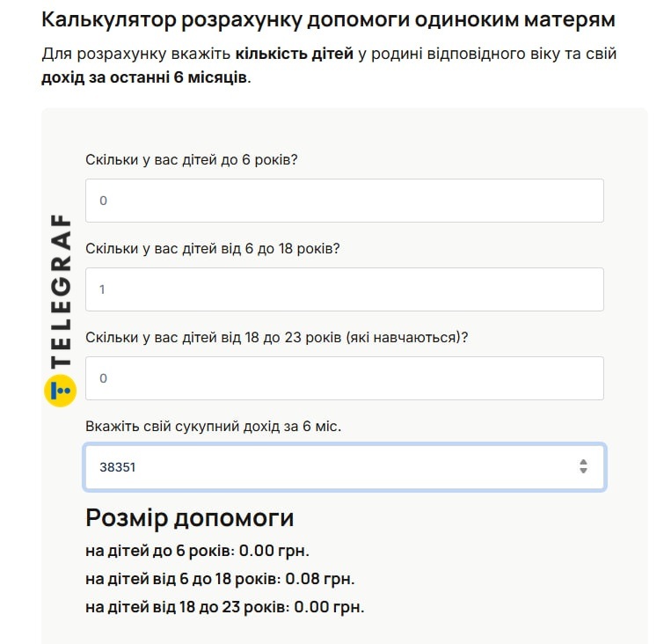The height and width of the screenshot is (644, 671).
Task: Focus the children 6 to 18 years field
Action: click(344, 289)
